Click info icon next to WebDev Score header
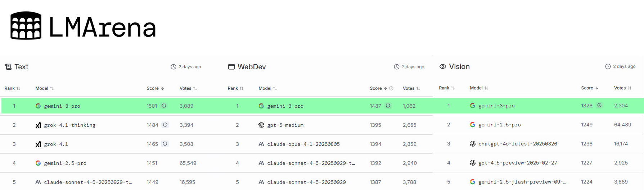644x190 pixels. (x=391, y=88)
